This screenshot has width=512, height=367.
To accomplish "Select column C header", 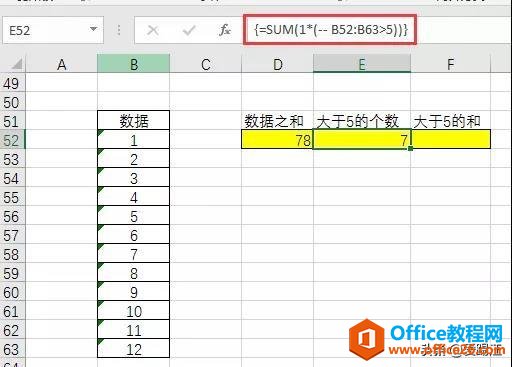I will pos(206,64).
